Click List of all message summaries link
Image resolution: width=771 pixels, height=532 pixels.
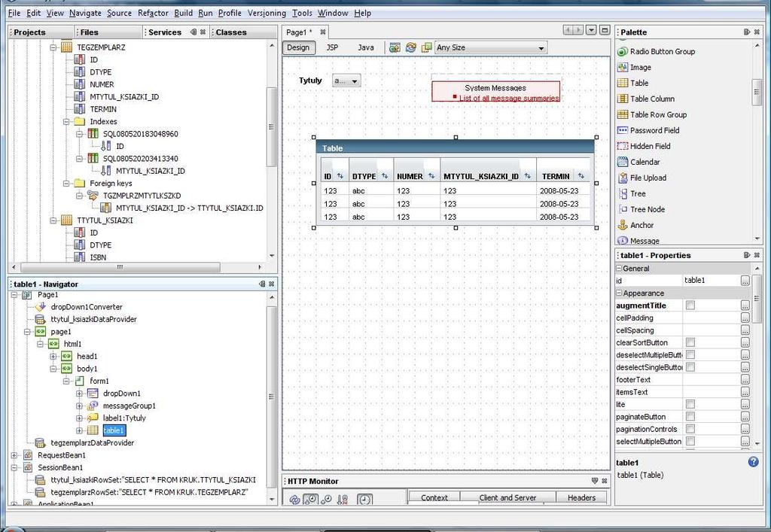point(509,99)
